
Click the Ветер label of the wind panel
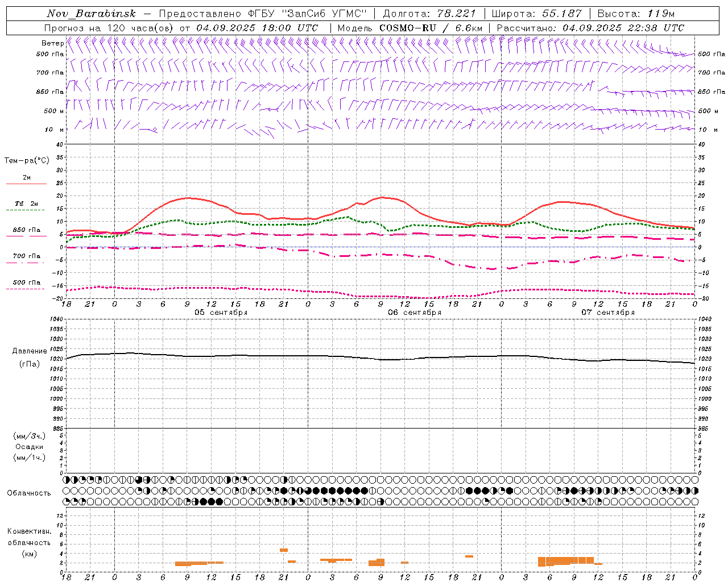coord(52,43)
